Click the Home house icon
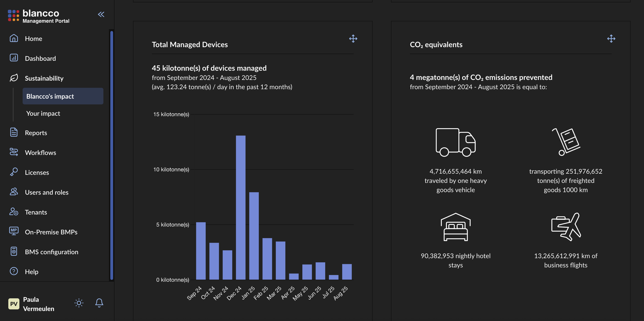The image size is (644, 321). [14, 38]
